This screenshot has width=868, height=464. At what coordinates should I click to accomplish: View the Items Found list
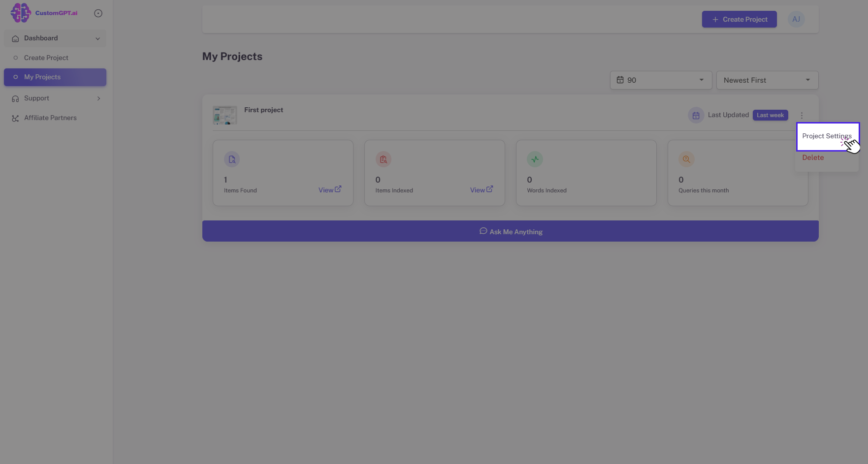pyautogui.click(x=330, y=190)
